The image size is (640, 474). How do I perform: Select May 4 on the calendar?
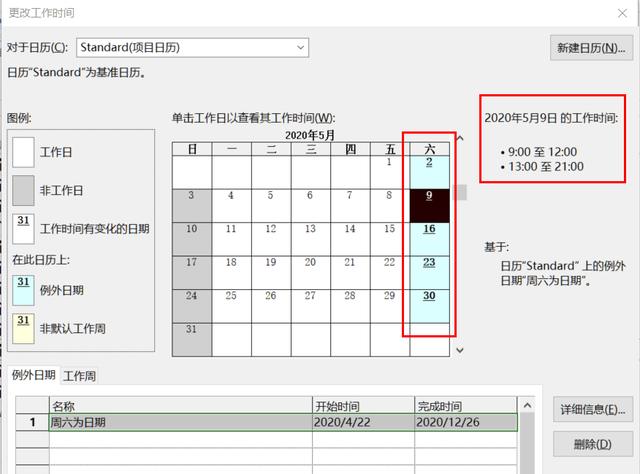231,205
